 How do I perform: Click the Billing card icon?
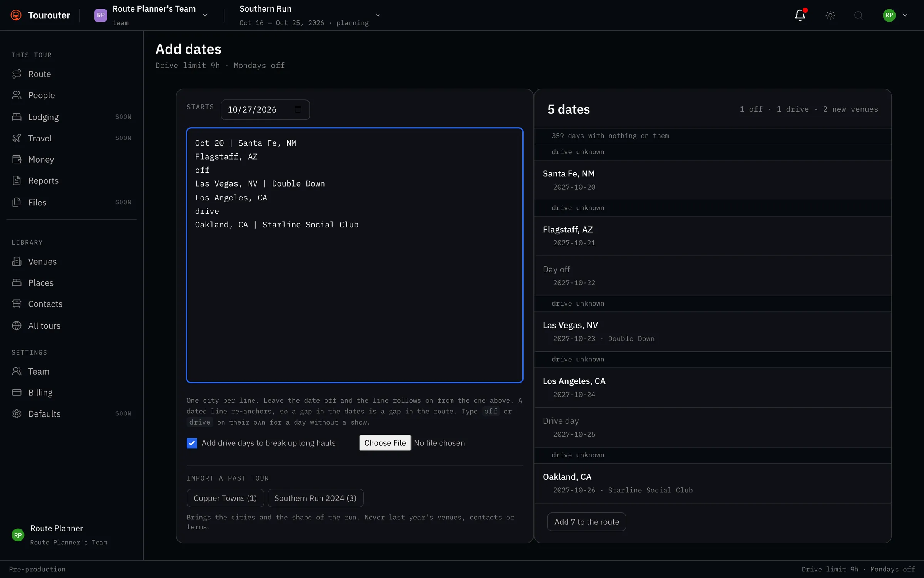[x=17, y=392]
